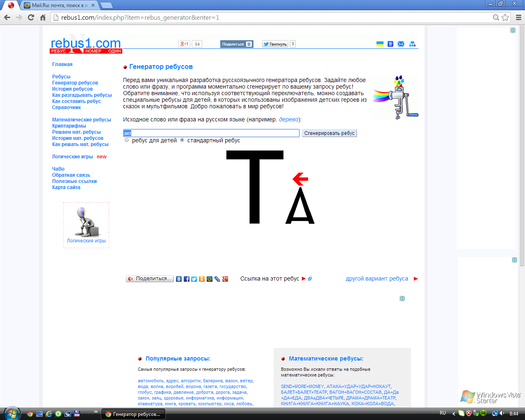Open a new browser tab
This screenshot has height=420, width=525.
tap(106, 5)
